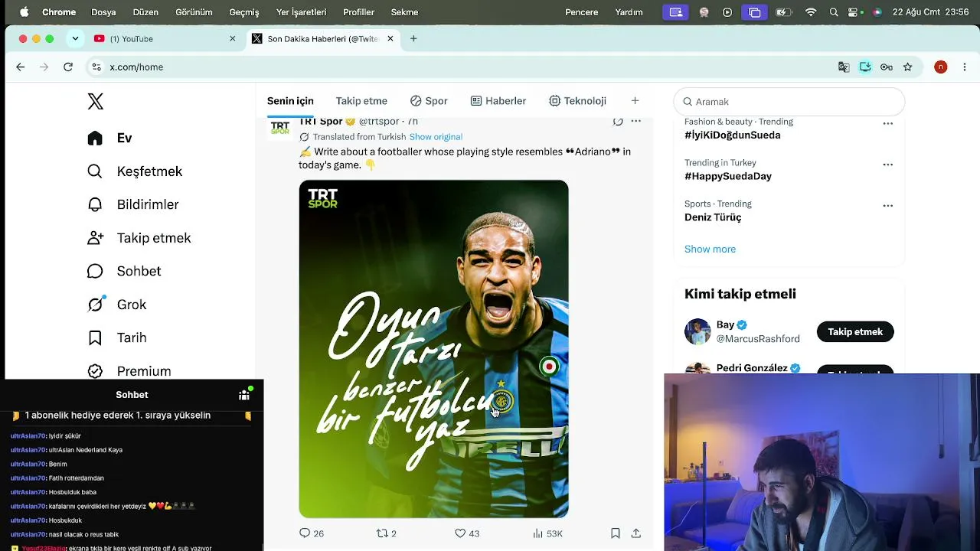Click the Grok icon on TRT Spor post
The height and width of the screenshot is (551, 980).
point(618,122)
